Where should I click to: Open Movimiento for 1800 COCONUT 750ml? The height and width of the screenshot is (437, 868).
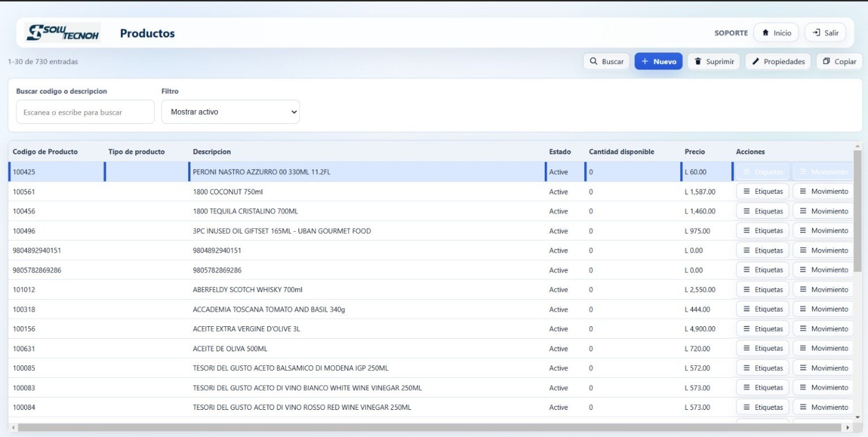(x=823, y=192)
